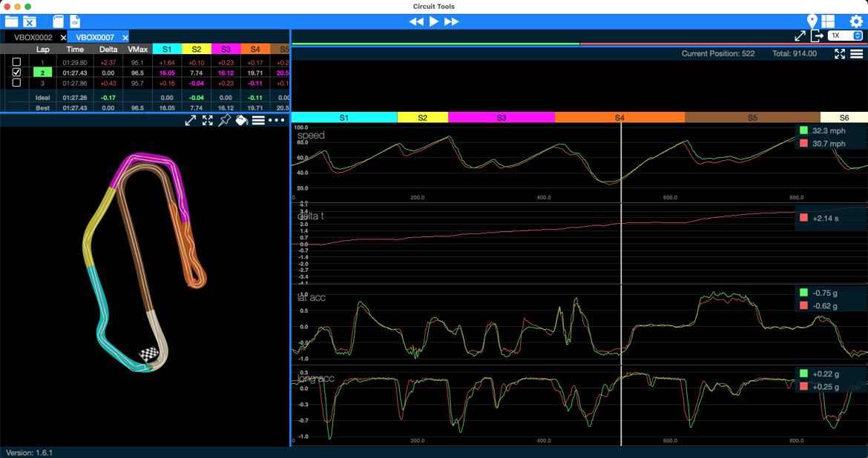Image resolution: width=868 pixels, height=458 pixels.
Task: Tick the checkbox for lap 1
Action: tap(16, 62)
